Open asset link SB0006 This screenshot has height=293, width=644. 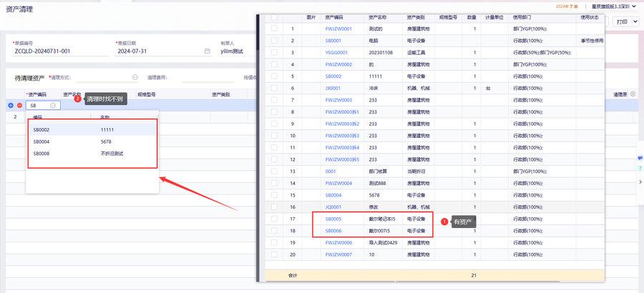pos(333,231)
